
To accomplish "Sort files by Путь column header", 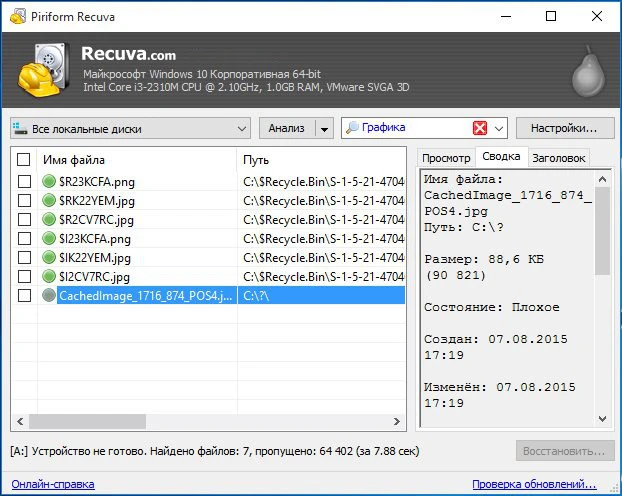I will 320,160.
